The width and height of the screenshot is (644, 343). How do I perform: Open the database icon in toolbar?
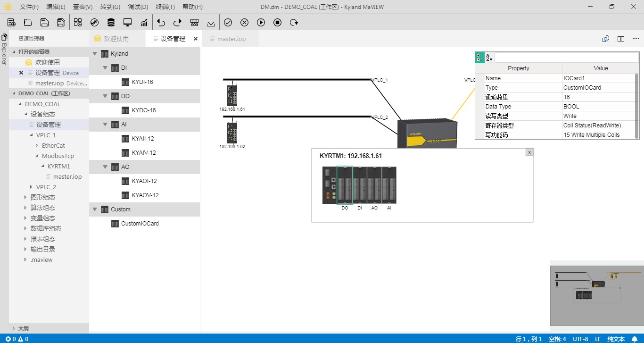click(111, 22)
